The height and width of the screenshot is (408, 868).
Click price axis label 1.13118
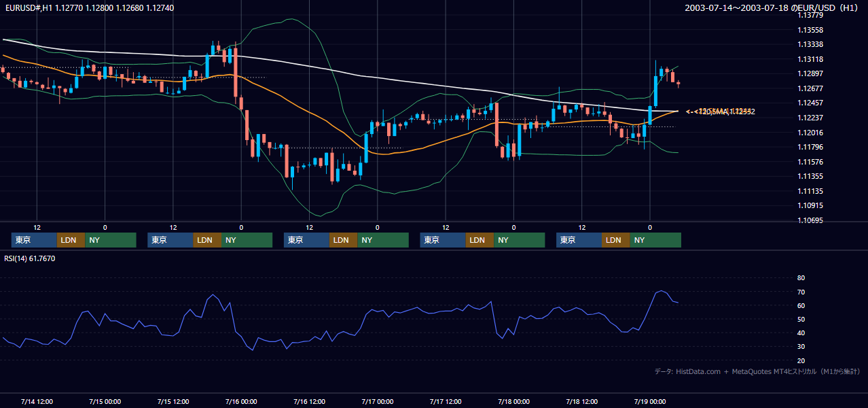pyautogui.click(x=810, y=59)
